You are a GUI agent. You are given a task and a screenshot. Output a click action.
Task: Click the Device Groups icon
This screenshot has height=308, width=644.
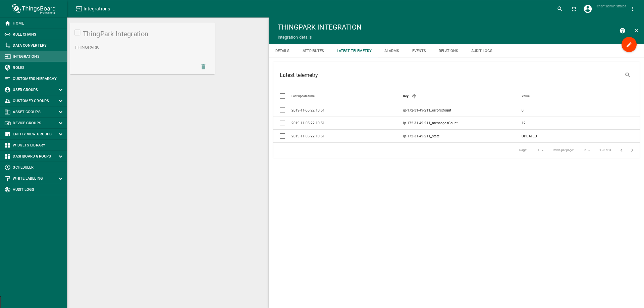point(7,123)
